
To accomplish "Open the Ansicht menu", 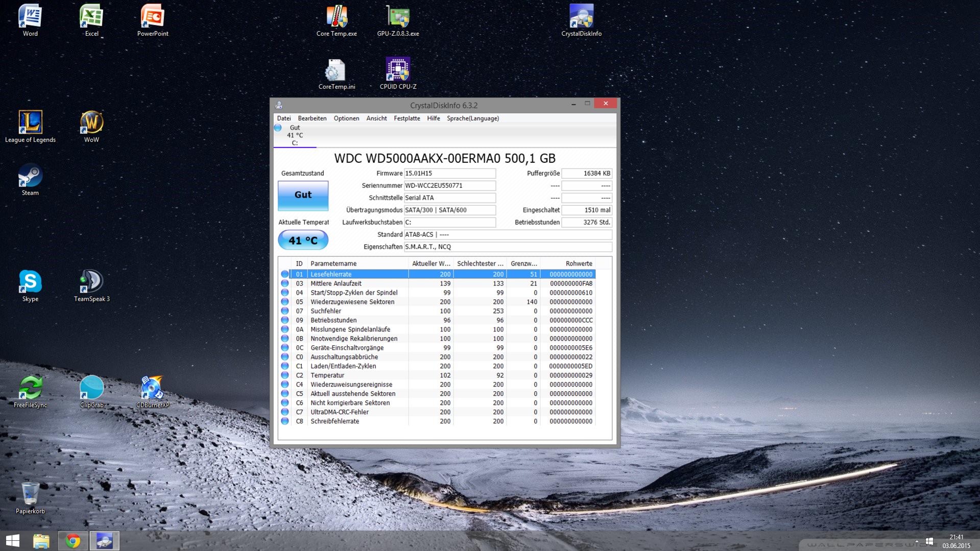I will (376, 118).
